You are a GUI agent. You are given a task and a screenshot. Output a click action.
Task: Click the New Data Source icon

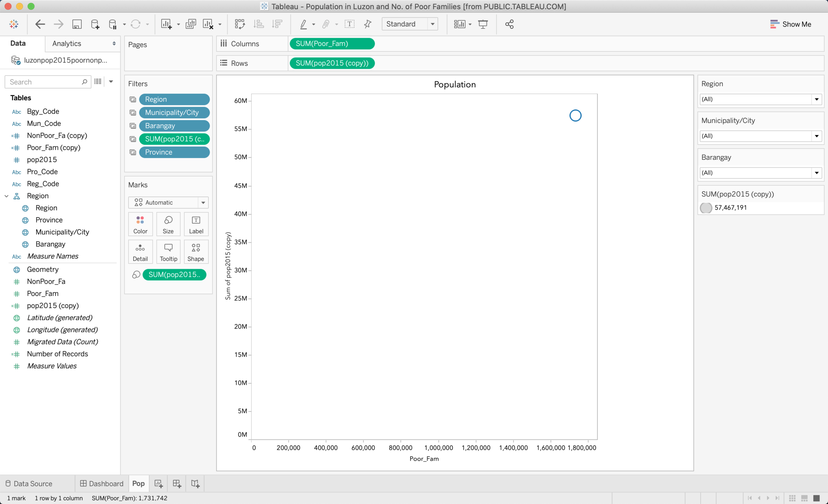click(x=95, y=24)
